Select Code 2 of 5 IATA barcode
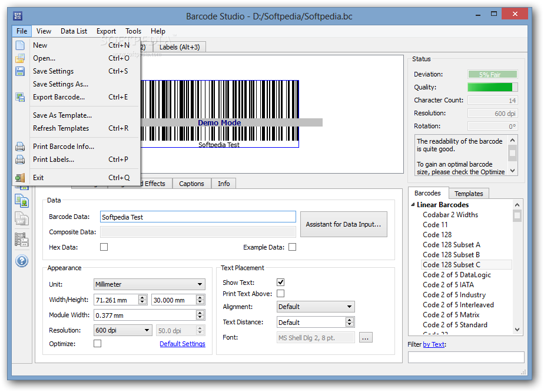This screenshot has width=544, height=392. pyautogui.click(x=448, y=285)
